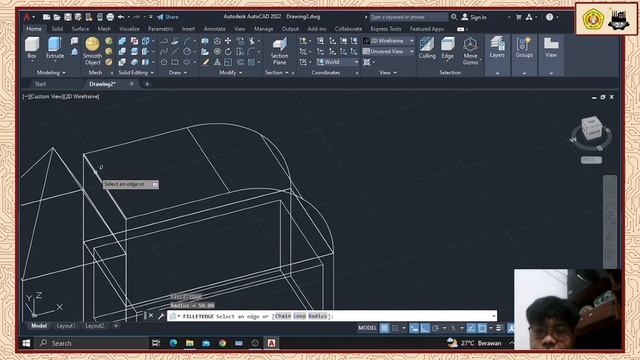Expand the Modeling panel
This screenshot has height=360, width=640.
(51, 73)
